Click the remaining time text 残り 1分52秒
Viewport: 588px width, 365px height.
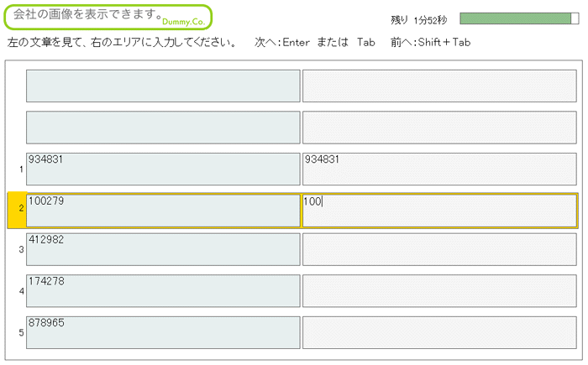(x=419, y=20)
